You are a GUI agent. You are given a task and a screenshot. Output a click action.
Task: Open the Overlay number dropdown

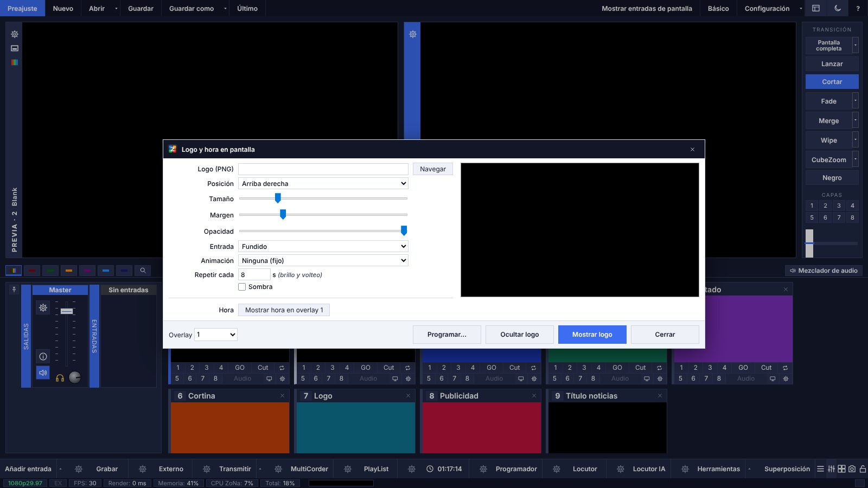click(x=216, y=335)
